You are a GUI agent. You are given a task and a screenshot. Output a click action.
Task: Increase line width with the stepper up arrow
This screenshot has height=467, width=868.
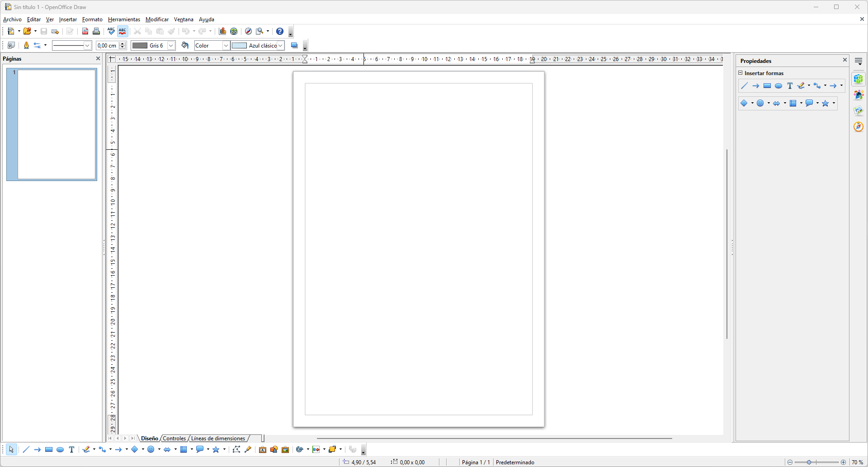(x=123, y=43)
